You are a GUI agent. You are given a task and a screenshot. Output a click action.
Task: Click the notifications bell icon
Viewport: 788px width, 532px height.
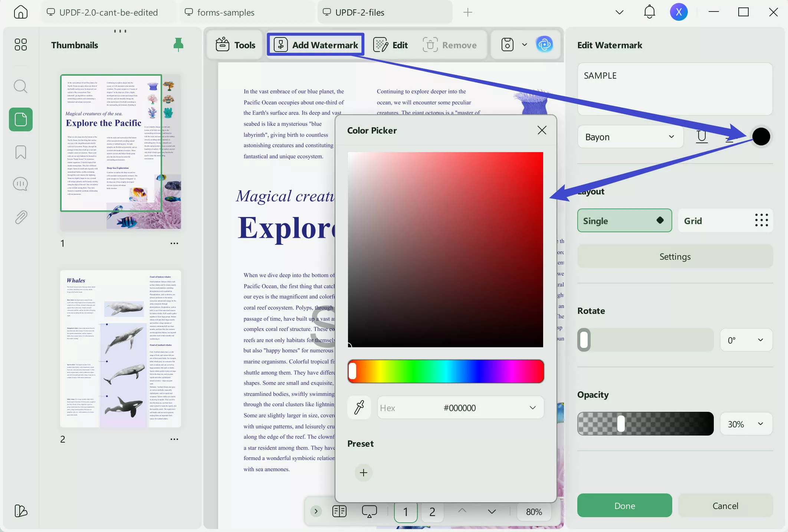(649, 12)
